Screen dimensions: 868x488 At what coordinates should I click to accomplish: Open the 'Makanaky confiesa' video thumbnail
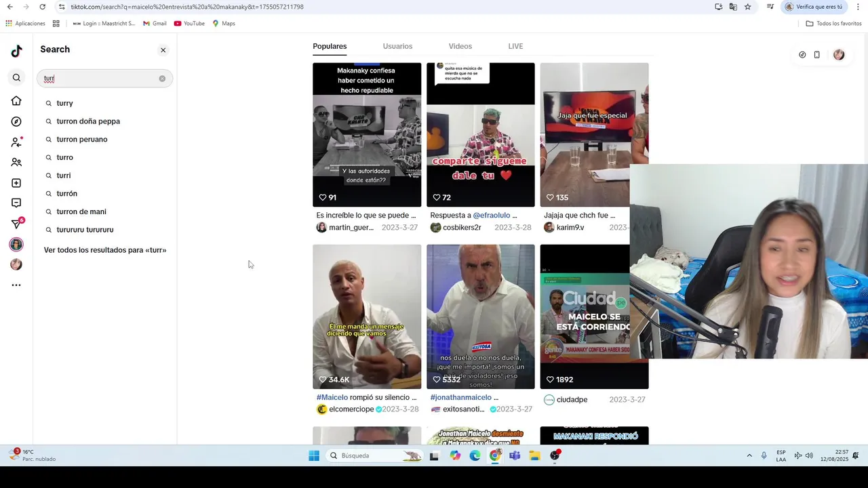(367, 135)
